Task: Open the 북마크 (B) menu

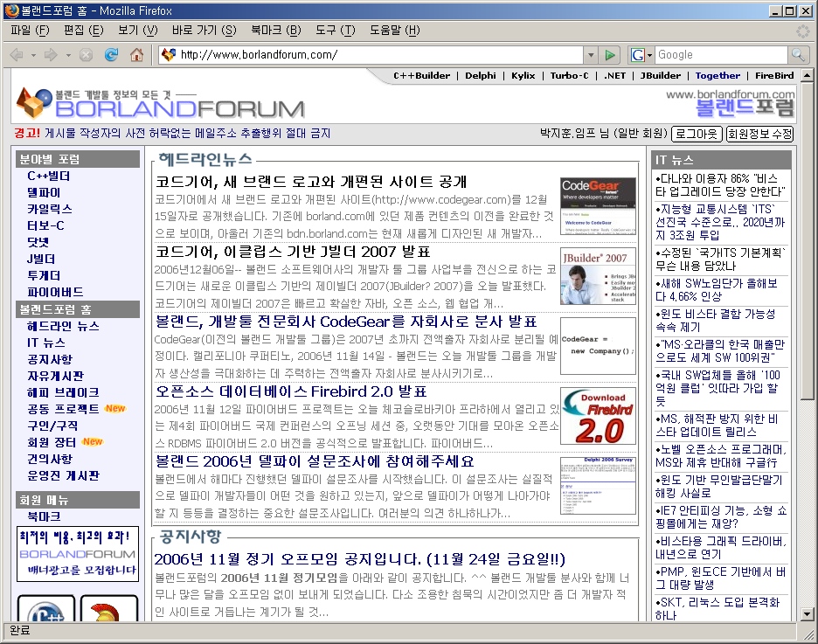Action: [275, 30]
